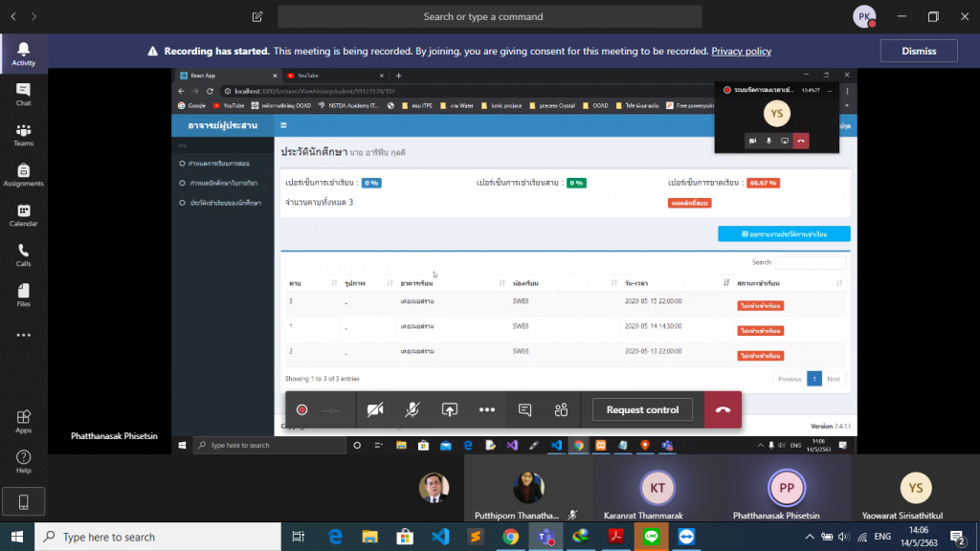
Task: Open Calls in the sidebar
Action: [23, 255]
